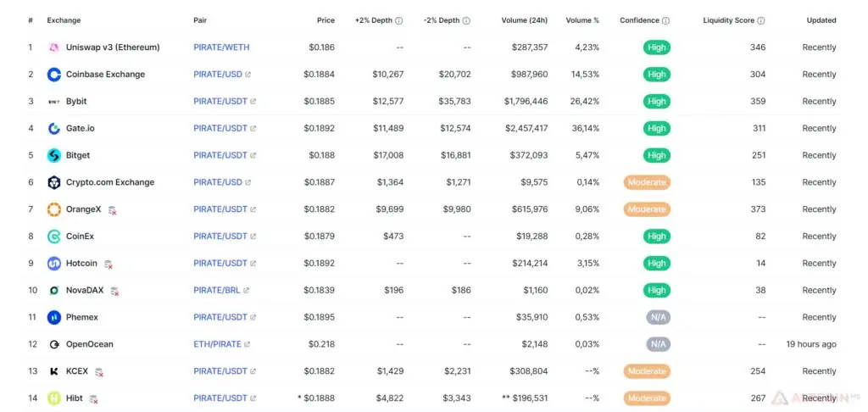
Task: Click the Crypto.com Exchange logo
Action: click(x=53, y=182)
